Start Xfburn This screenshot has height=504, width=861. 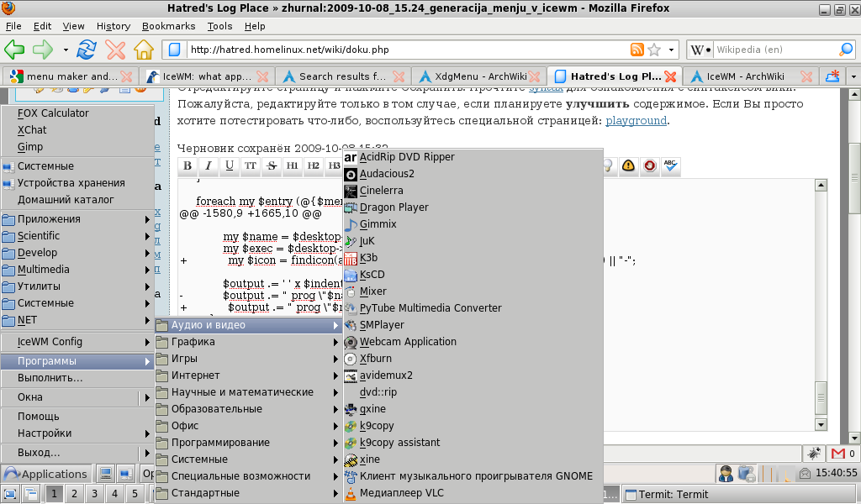(473, 359)
